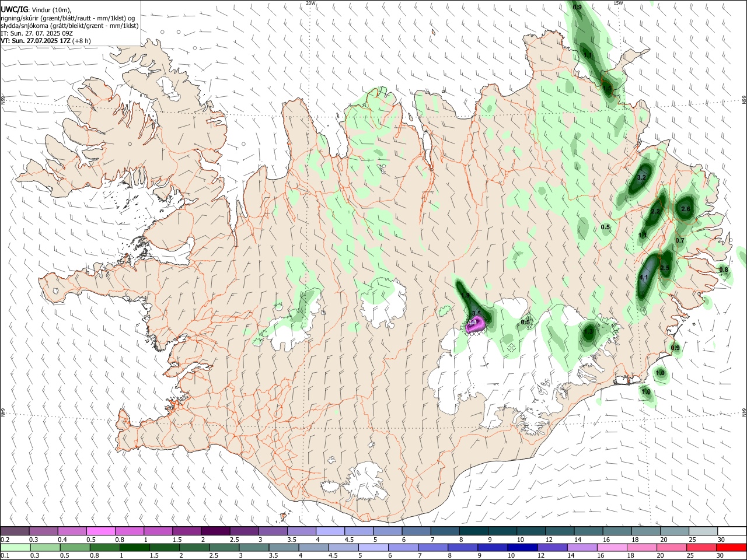Click the 2.5 precipitation value on the map
747x560 pixels.
[x=665, y=268]
